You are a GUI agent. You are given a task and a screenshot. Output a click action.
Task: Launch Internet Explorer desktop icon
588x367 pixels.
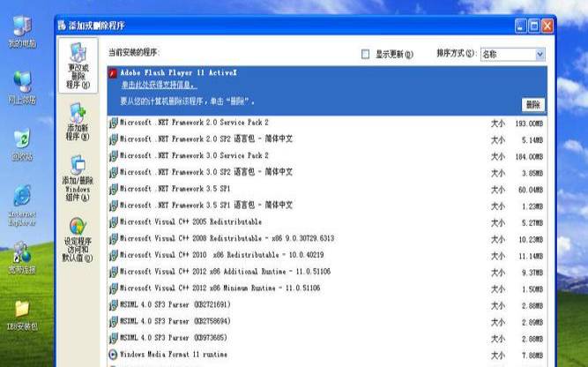click(22, 206)
